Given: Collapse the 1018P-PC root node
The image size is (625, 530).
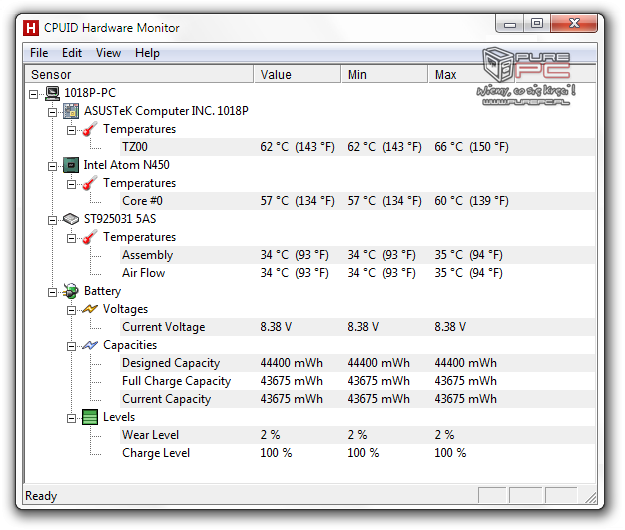Looking at the screenshot, I should (x=33, y=94).
